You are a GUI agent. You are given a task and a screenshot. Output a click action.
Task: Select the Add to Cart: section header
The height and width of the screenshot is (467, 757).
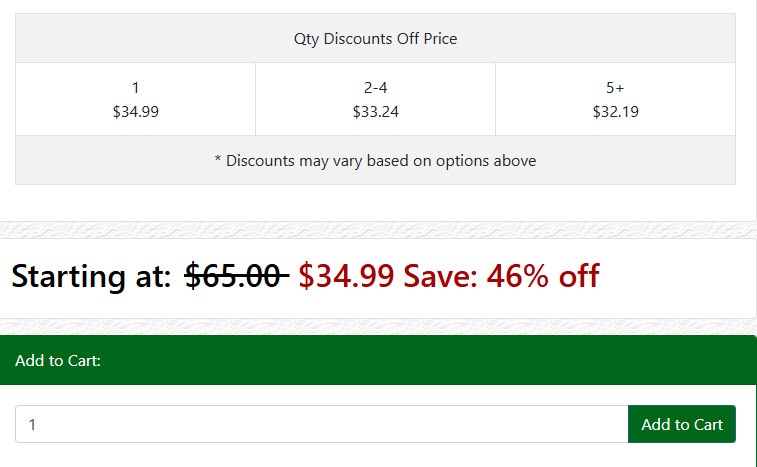pos(58,361)
